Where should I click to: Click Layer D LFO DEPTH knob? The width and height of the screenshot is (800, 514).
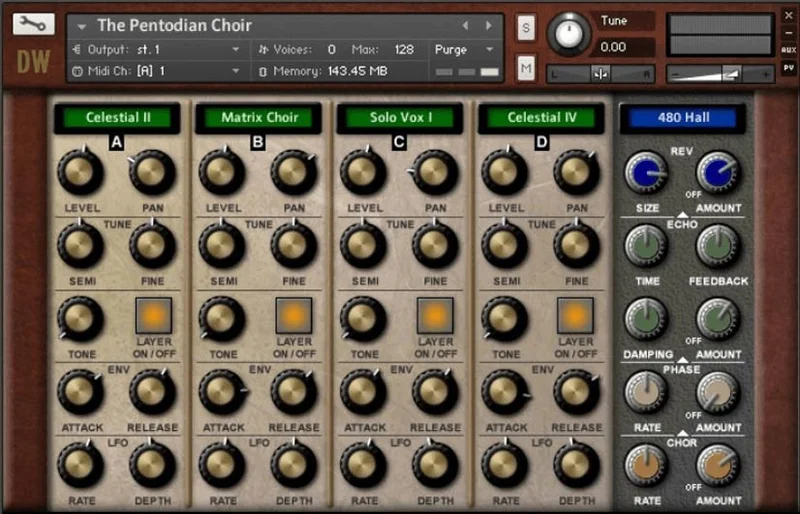(576, 464)
